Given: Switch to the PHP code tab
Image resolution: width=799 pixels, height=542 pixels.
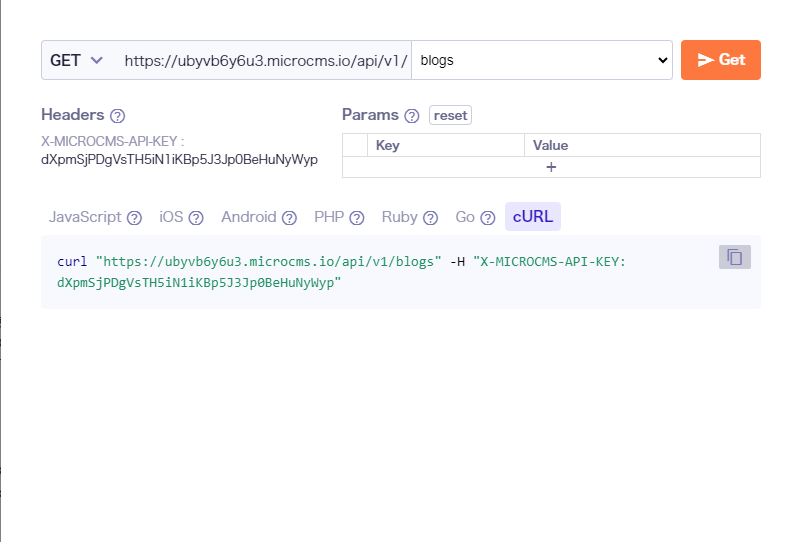Looking at the screenshot, I should [x=329, y=217].
